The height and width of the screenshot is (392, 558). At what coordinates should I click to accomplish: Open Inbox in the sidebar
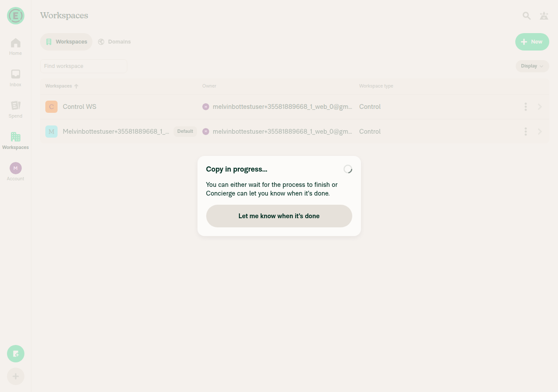16,78
